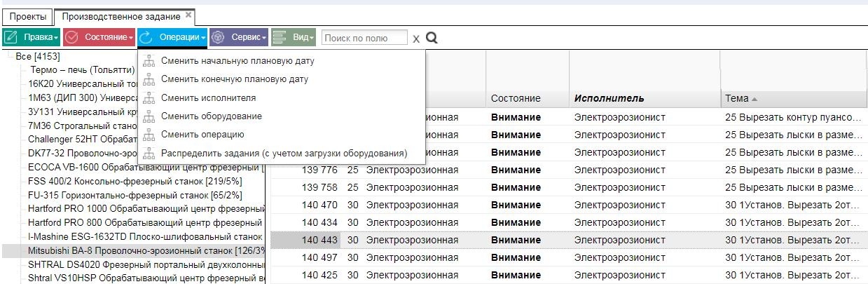This screenshot has height=284, width=868.
Task: Click the pencil icon on Правка button
Action: click(12, 37)
